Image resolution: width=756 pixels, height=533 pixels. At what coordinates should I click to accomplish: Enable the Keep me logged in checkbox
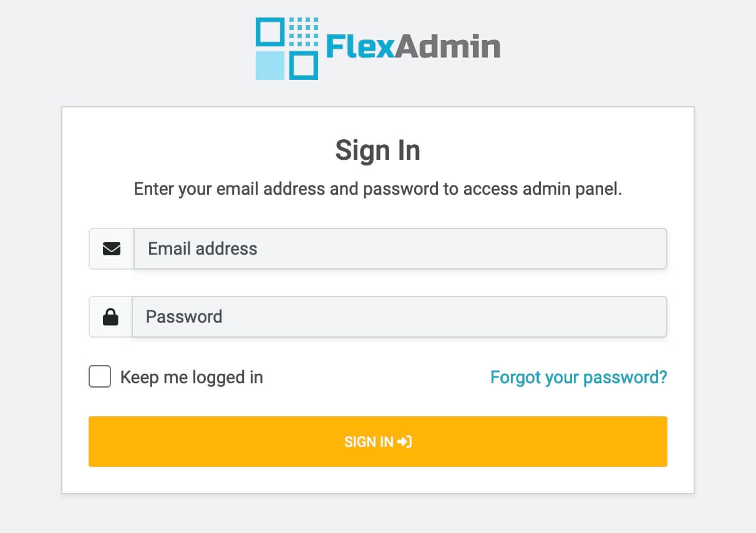tap(100, 377)
